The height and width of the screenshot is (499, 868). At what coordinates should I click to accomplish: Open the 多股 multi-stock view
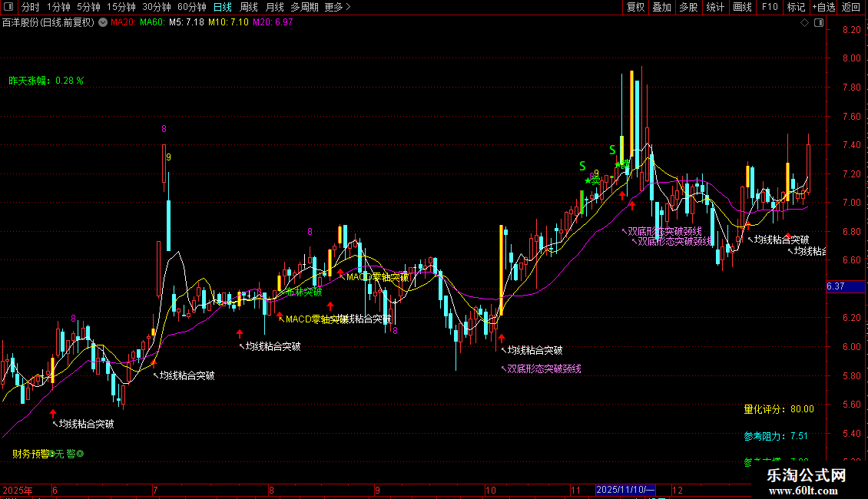click(x=689, y=7)
